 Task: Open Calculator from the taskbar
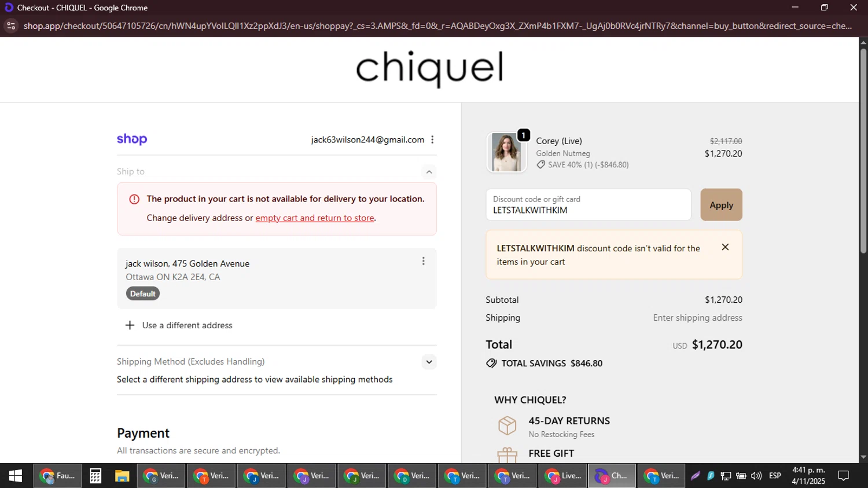tap(95, 476)
